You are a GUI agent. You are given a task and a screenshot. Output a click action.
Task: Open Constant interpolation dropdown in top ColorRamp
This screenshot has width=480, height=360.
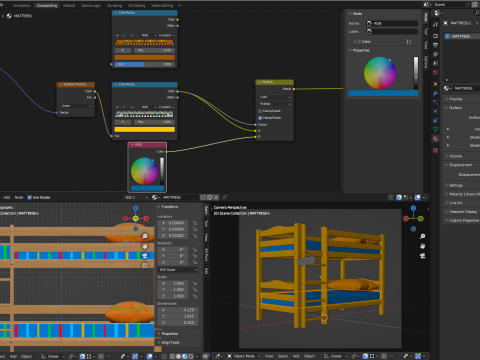[x=166, y=35]
